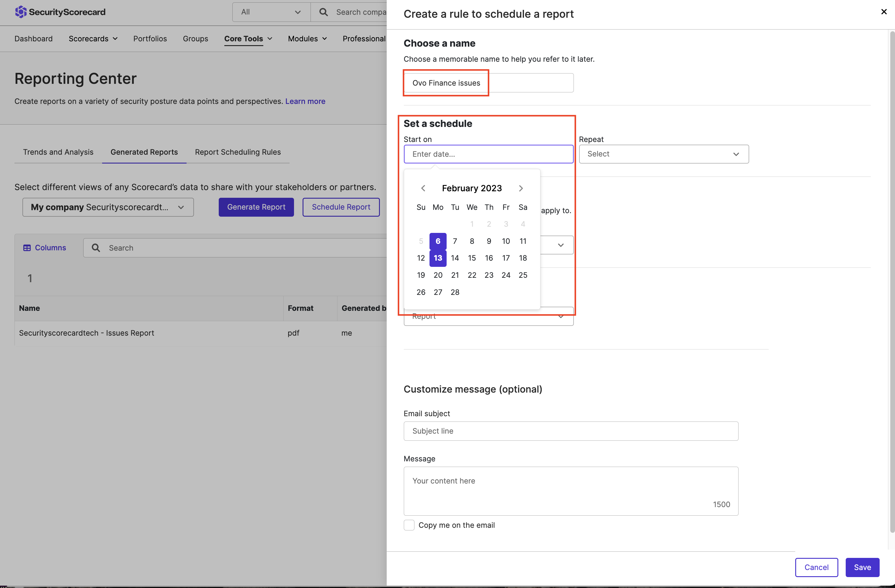Click the Schedule Report button
This screenshot has height=588, width=895.
(x=341, y=207)
